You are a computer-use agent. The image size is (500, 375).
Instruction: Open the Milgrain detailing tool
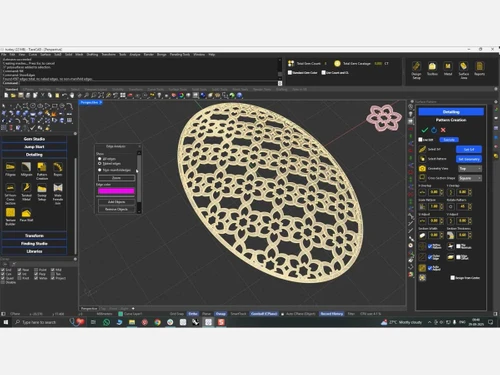(x=26, y=167)
